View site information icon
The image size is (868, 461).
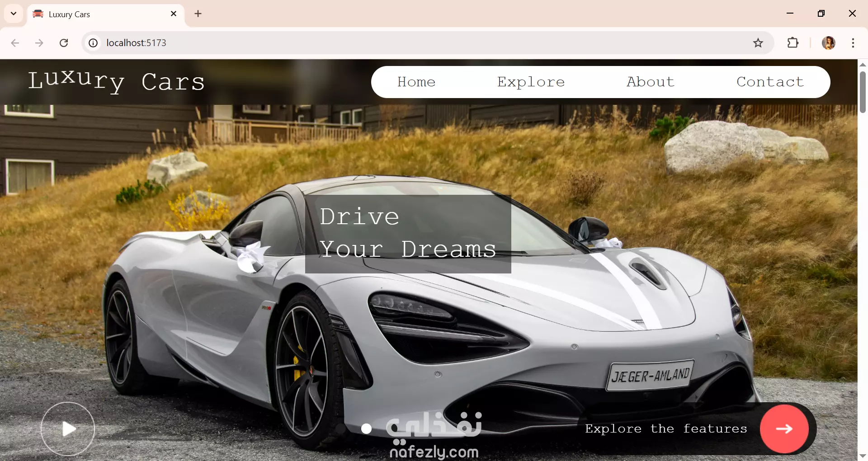tap(93, 43)
